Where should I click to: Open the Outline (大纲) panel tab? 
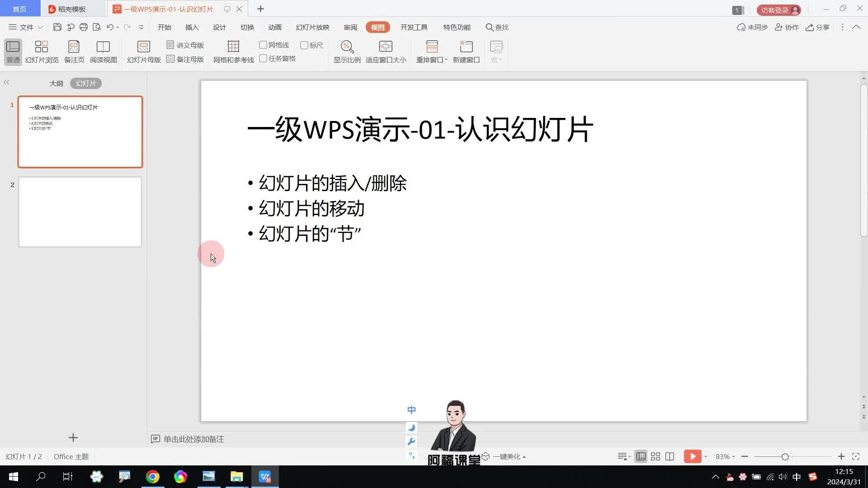point(56,84)
